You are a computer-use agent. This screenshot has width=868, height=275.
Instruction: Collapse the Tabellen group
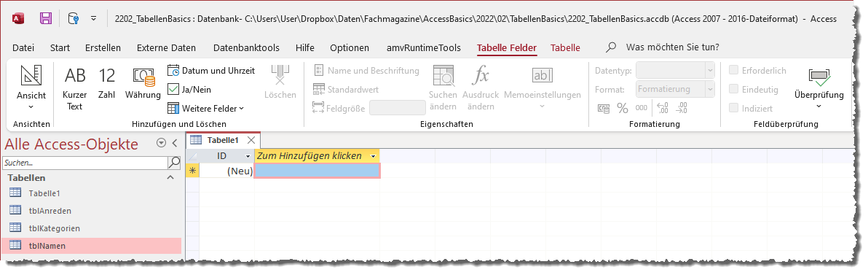(x=170, y=177)
